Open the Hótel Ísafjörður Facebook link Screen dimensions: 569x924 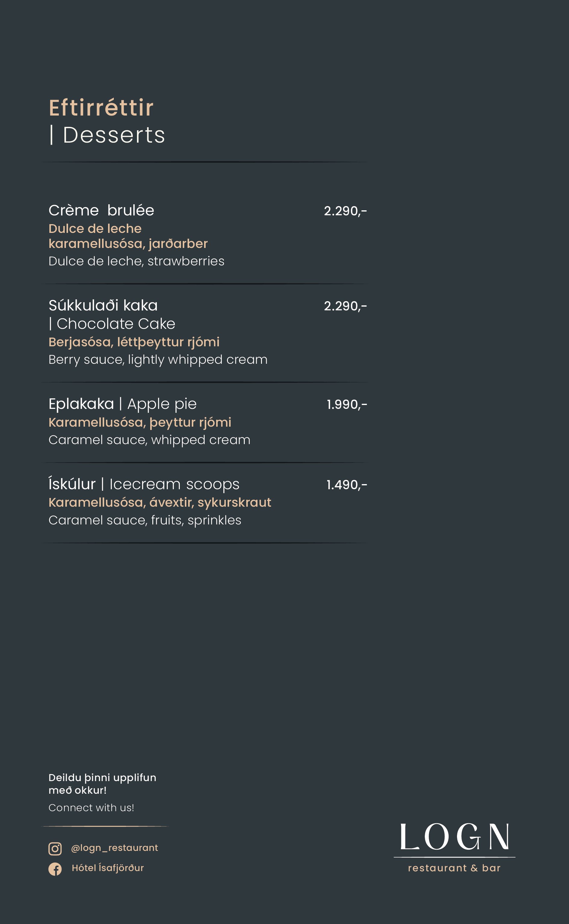tap(108, 868)
